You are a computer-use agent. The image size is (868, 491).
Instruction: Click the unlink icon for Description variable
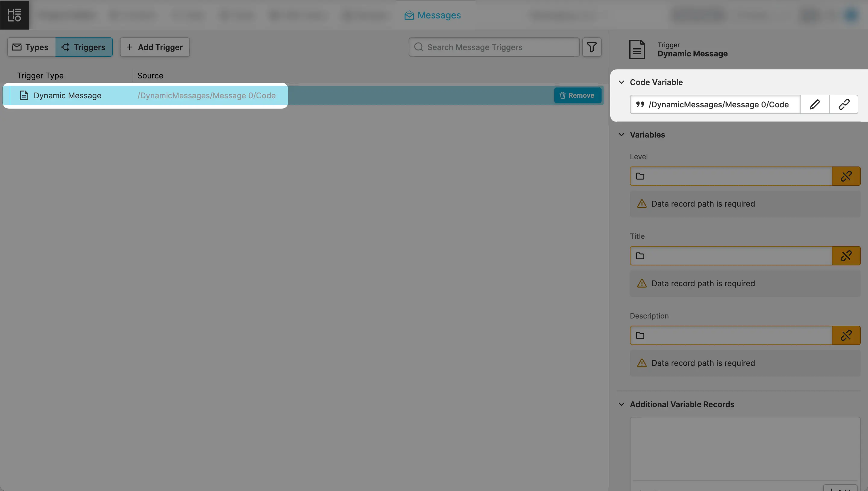(x=846, y=335)
